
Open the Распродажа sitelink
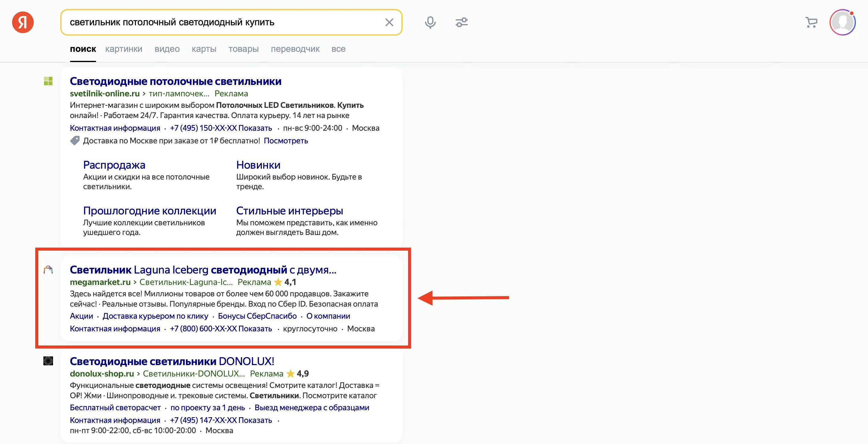tap(114, 165)
